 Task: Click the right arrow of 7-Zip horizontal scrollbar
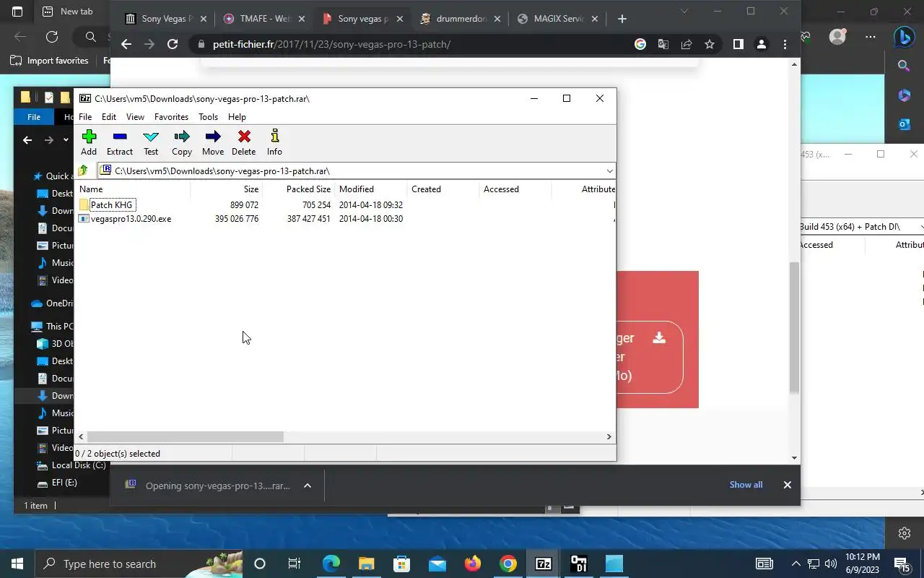[609, 436]
